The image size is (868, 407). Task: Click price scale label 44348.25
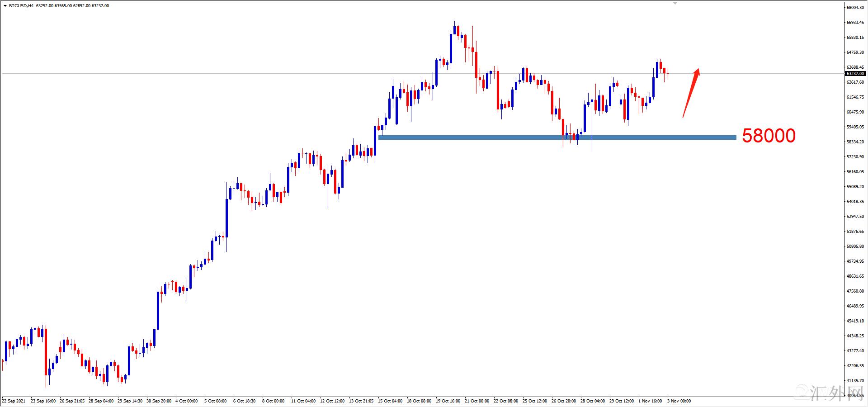(x=855, y=336)
